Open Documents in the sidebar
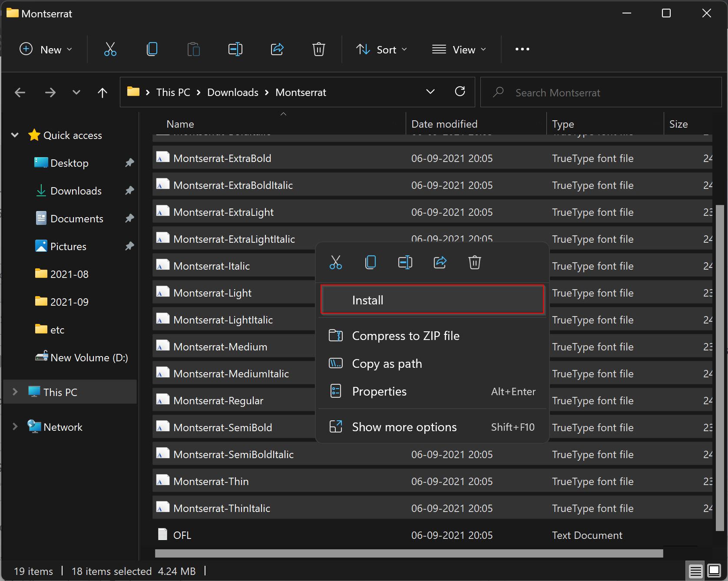 click(77, 219)
